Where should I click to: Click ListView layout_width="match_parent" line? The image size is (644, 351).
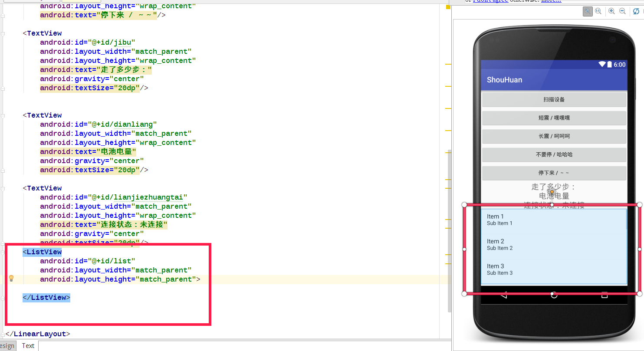pos(116,270)
